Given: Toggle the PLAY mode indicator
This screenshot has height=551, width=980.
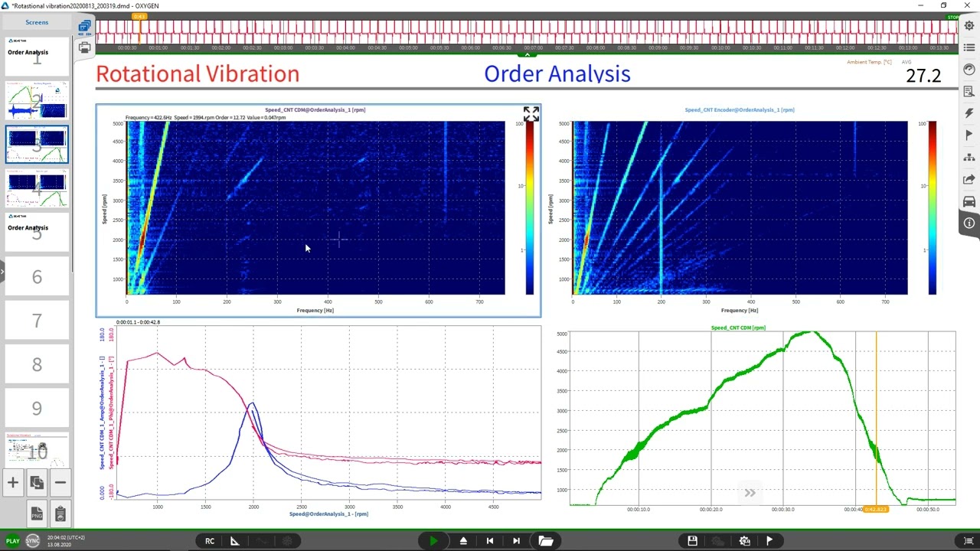Looking at the screenshot, I should [x=12, y=541].
